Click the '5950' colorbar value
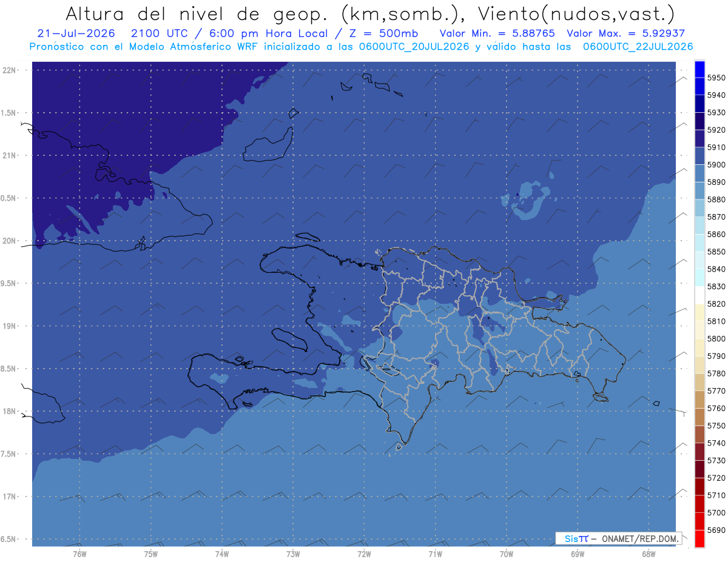Image resolution: width=728 pixels, height=562 pixels. pos(716,78)
